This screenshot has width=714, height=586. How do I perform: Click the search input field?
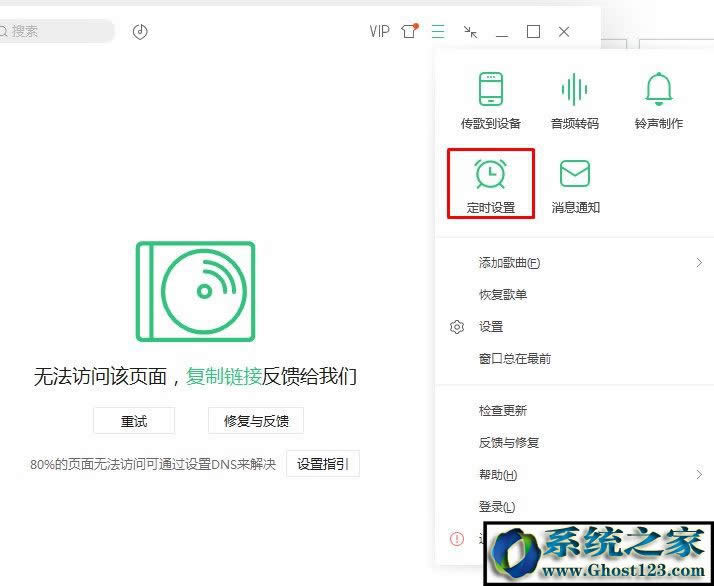click(56, 31)
